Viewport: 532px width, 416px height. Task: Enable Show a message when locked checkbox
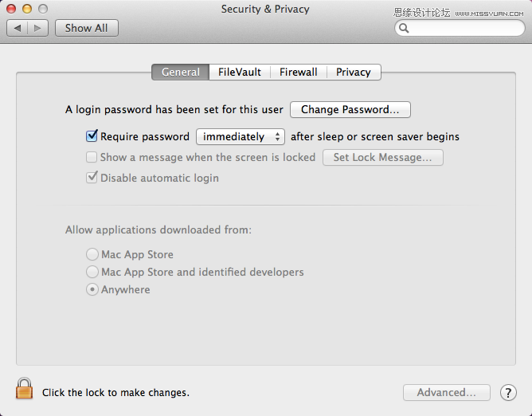point(92,157)
